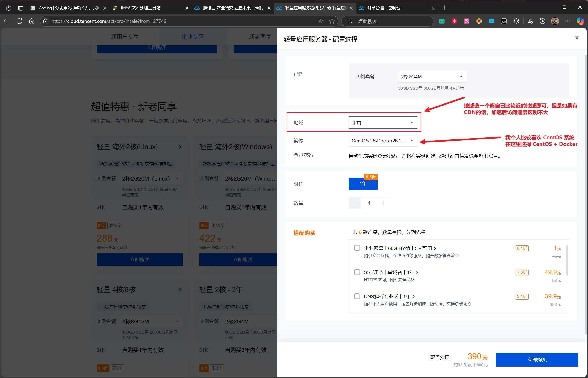Go back to the previous page
The height and width of the screenshot is (378, 588).
pyautogui.click(x=7, y=21)
